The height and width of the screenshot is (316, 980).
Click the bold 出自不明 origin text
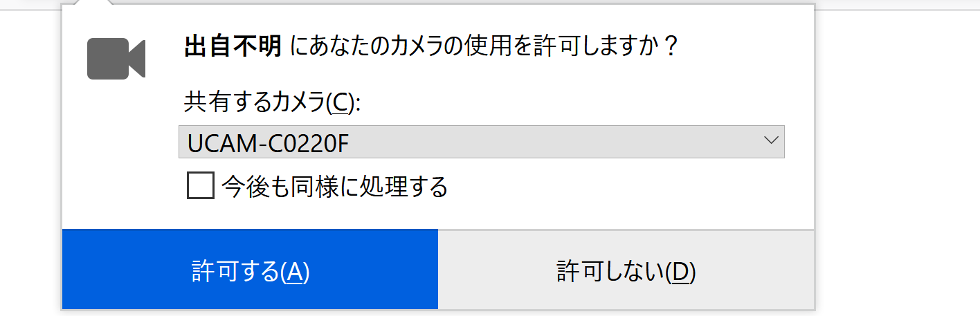tap(233, 47)
